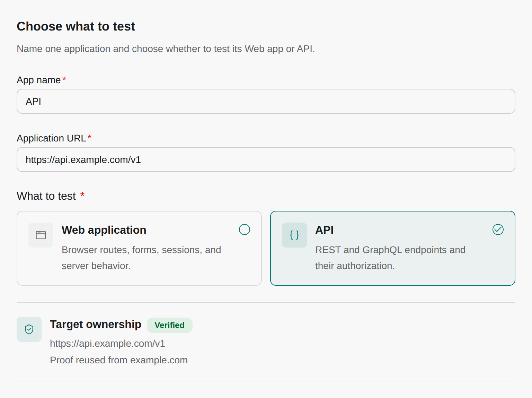Click the "What to test" label
The height and width of the screenshot is (398, 532).
click(x=46, y=196)
